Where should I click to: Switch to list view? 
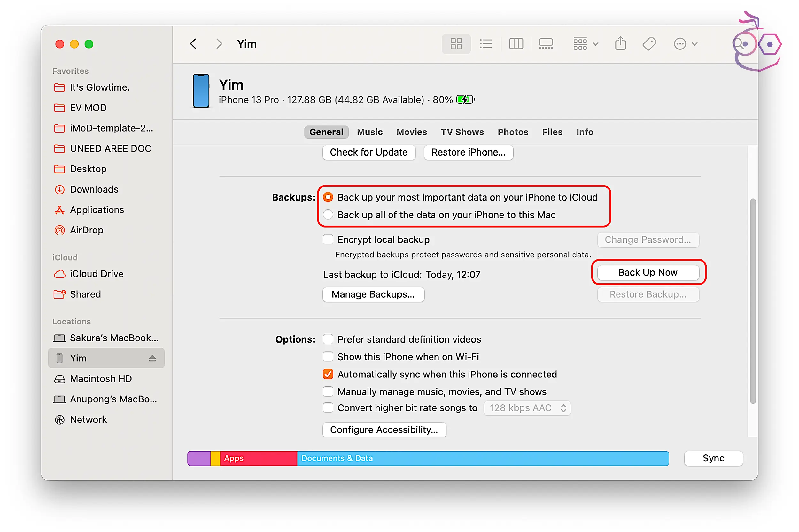[485, 44]
